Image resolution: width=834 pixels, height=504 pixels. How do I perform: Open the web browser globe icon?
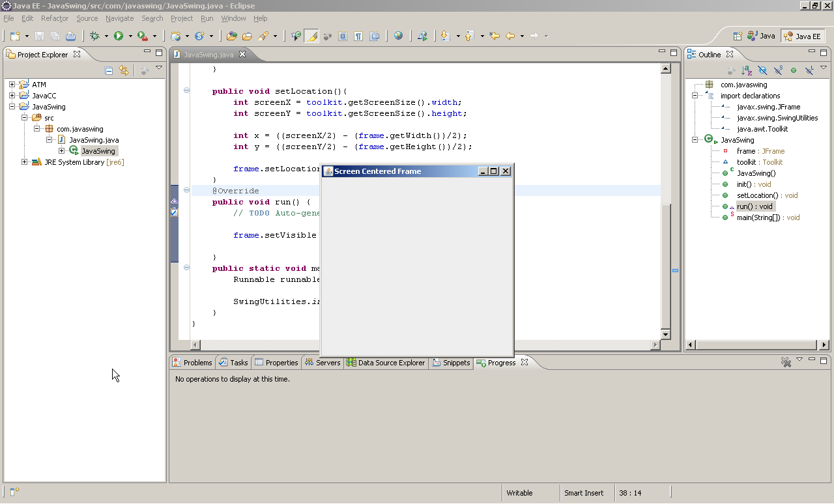pyautogui.click(x=398, y=36)
